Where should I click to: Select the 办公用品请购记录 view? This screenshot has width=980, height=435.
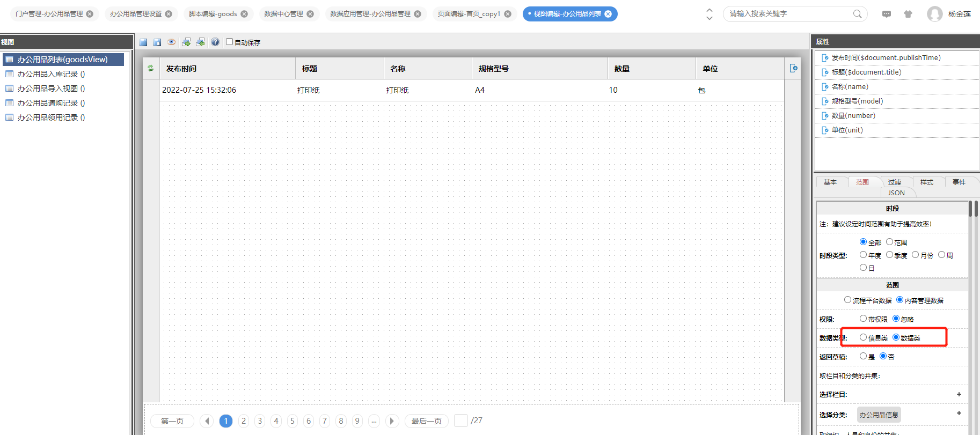tap(51, 103)
